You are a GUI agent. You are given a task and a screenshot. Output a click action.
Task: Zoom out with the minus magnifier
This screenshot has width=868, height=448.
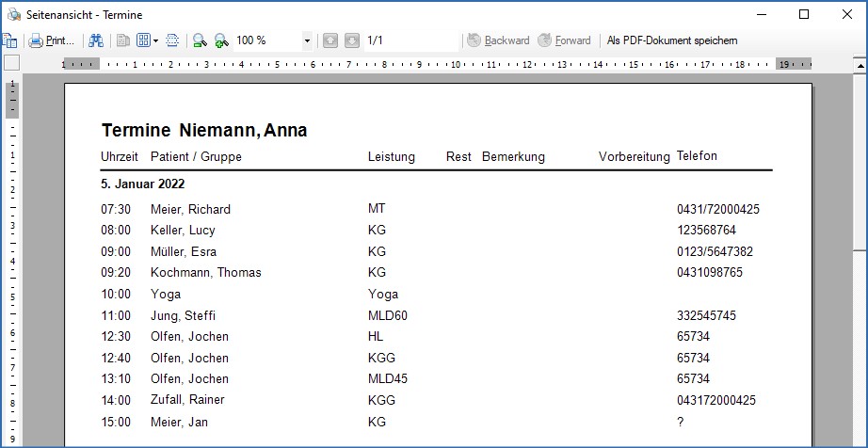point(200,40)
